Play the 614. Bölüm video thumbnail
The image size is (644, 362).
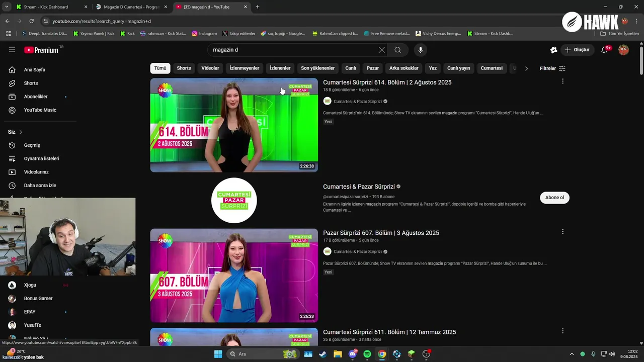click(234, 125)
